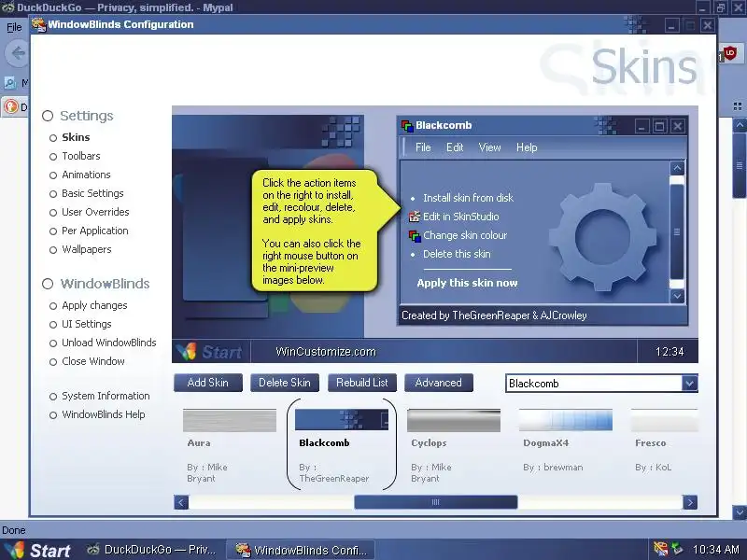This screenshot has width=747, height=560.
Task: Click preview panel scroll up arrow
Action: click(677, 168)
